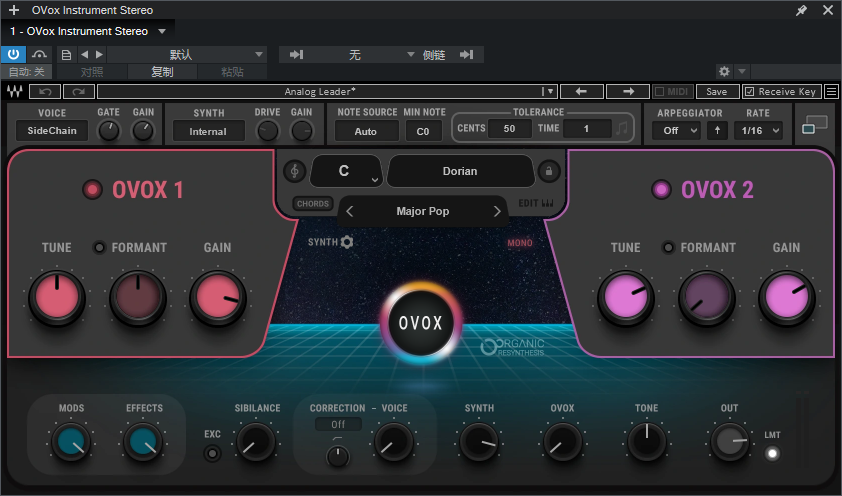
Task: Click the redo arrow button
Action: click(79, 92)
